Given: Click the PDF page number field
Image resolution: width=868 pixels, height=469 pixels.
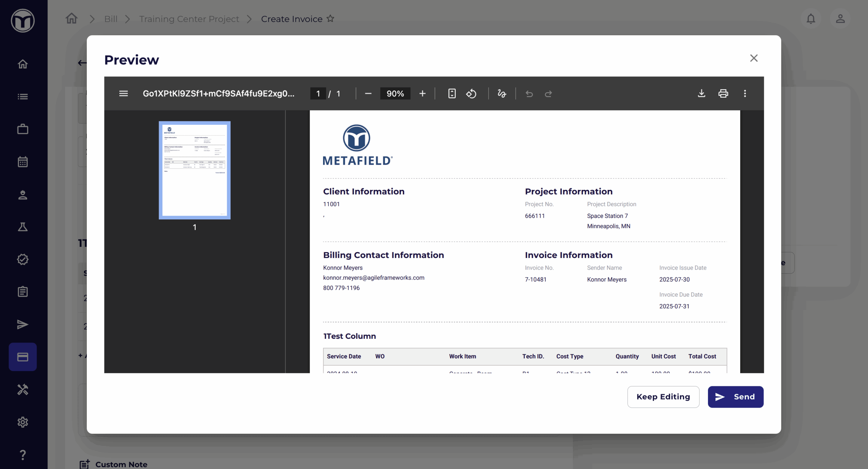Looking at the screenshot, I should point(318,94).
